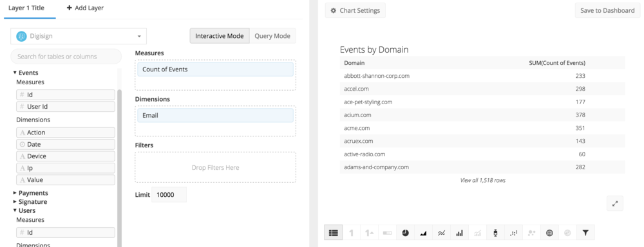Click the acme.com domain cell
This screenshot has height=247, width=644.
click(x=357, y=128)
